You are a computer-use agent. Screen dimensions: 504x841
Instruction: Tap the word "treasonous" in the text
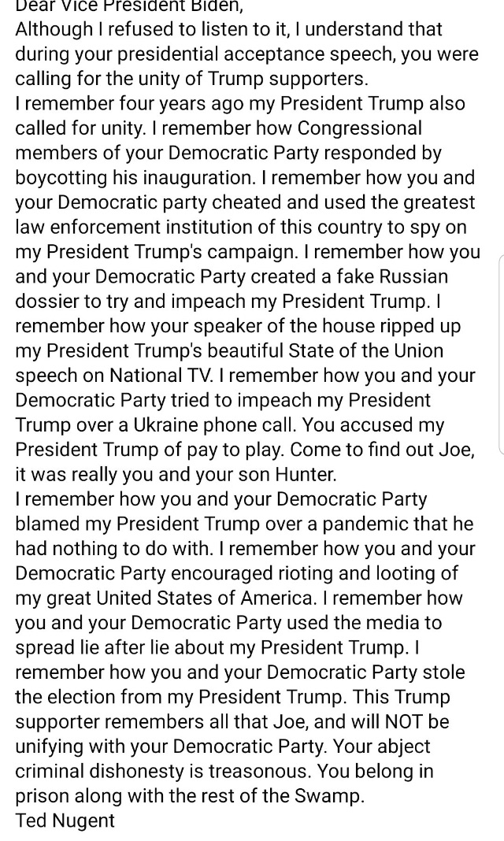point(259,771)
